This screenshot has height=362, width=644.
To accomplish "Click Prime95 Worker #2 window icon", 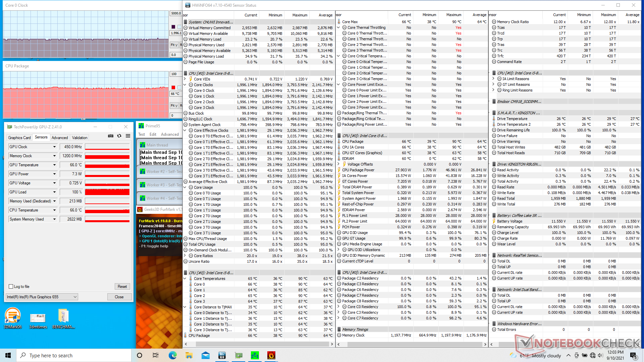I will pyautogui.click(x=143, y=171).
